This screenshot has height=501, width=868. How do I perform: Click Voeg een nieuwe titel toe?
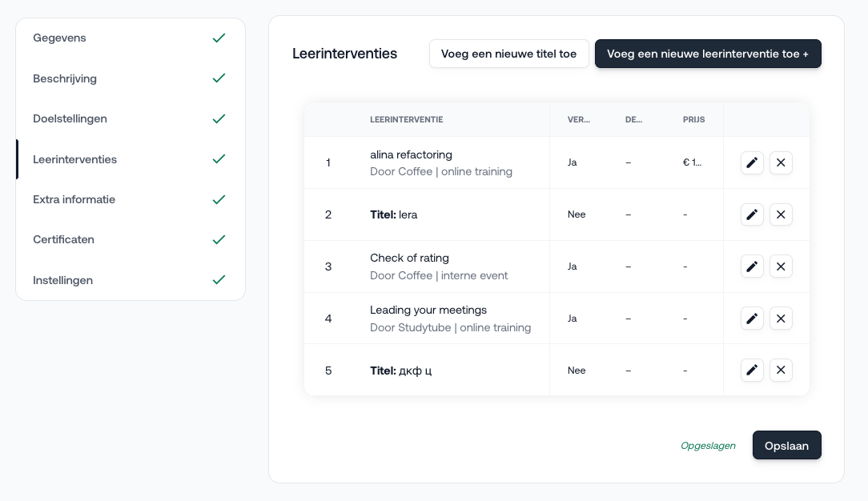pos(508,54)
